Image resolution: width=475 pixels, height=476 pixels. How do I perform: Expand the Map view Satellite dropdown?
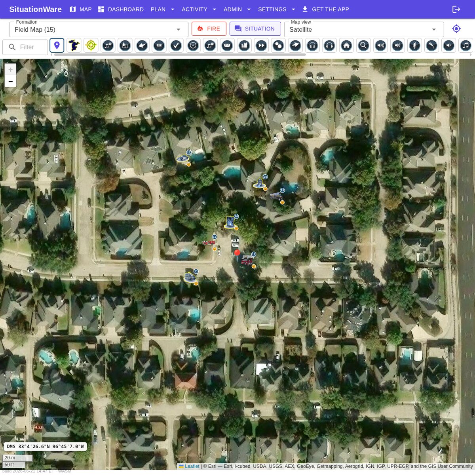click(364, 29)
